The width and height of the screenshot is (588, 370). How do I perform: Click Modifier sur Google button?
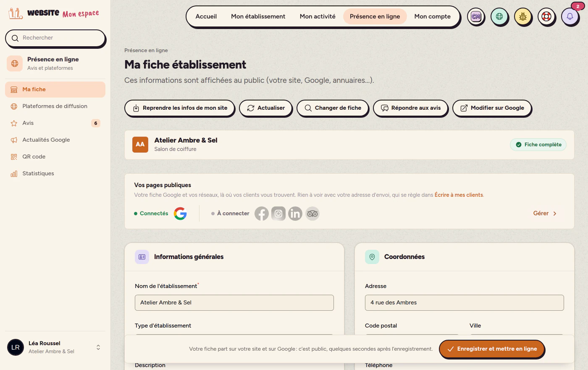click(492, 108)
